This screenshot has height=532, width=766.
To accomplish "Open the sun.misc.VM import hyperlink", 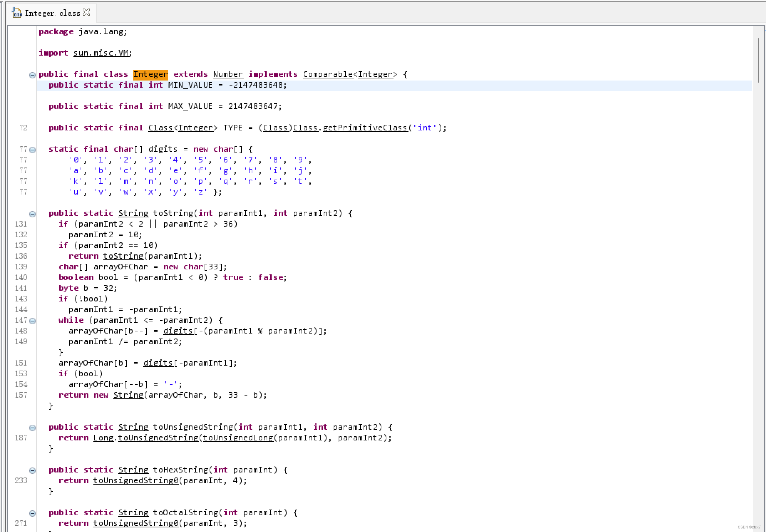I will click(102, 53).
